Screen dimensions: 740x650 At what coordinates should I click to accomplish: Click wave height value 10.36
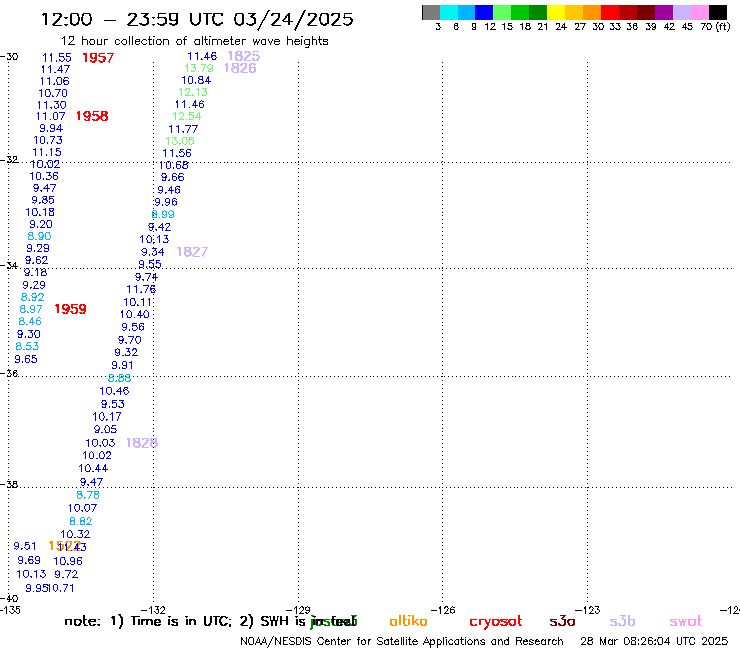tap(44, 176)
